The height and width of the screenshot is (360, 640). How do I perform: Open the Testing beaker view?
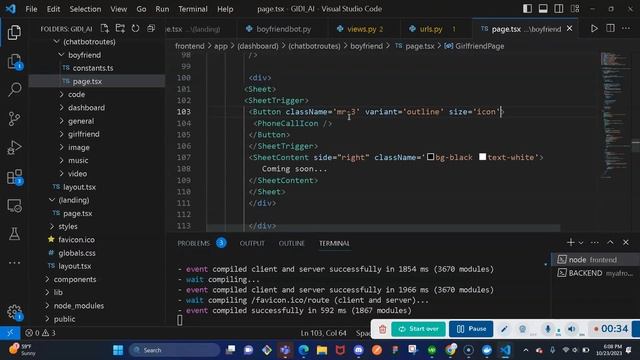click(14, 234)
